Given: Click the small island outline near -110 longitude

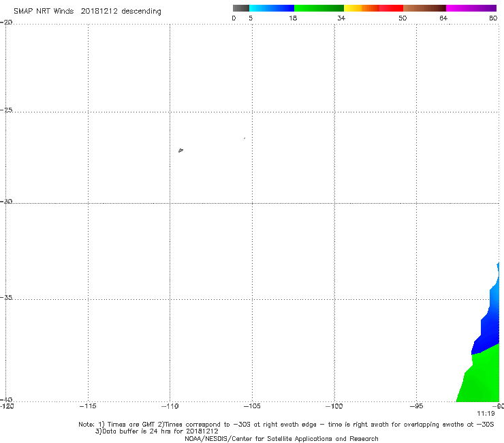Looking at the screenshot, I should coord(180,150).
